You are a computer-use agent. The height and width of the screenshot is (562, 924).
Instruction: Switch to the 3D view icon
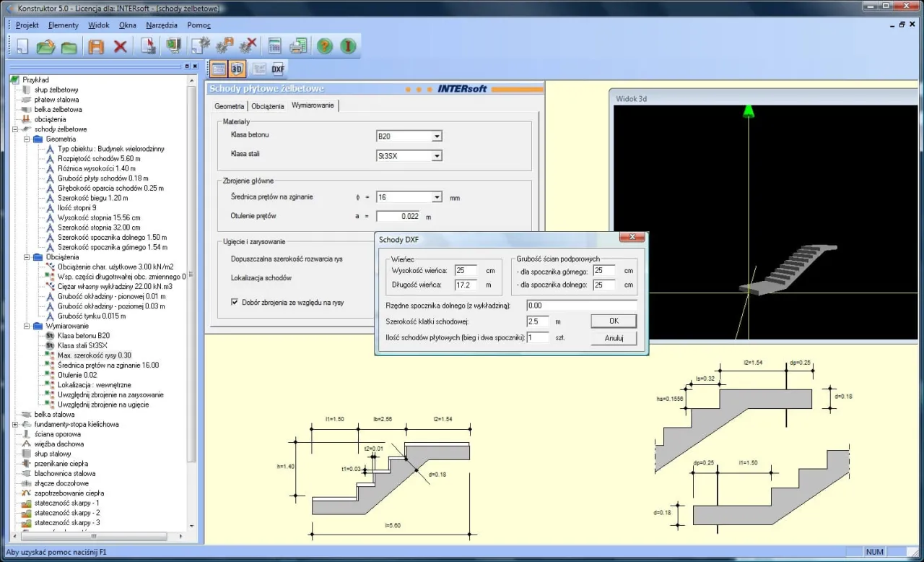pos(237,69)
